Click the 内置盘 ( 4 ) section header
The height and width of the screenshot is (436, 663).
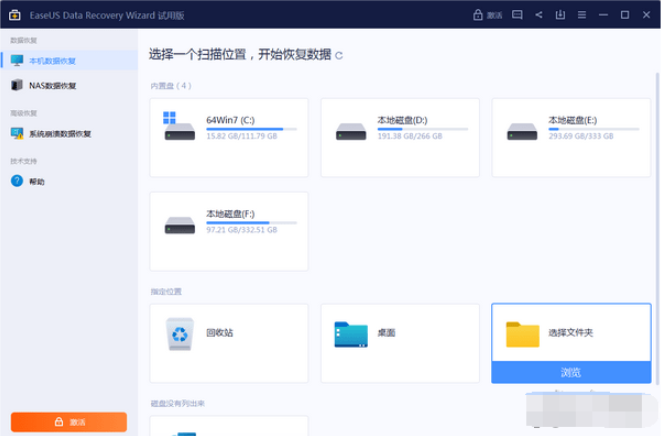tap(171, 86)
